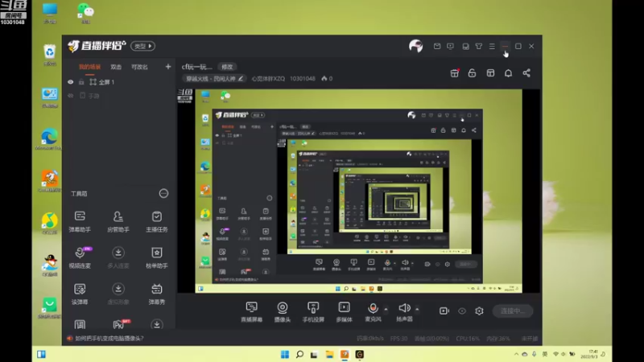Add a new scene with plus button
Image resolution: width=644 pixels, height=362 pixels.
[x=168, y=67]
